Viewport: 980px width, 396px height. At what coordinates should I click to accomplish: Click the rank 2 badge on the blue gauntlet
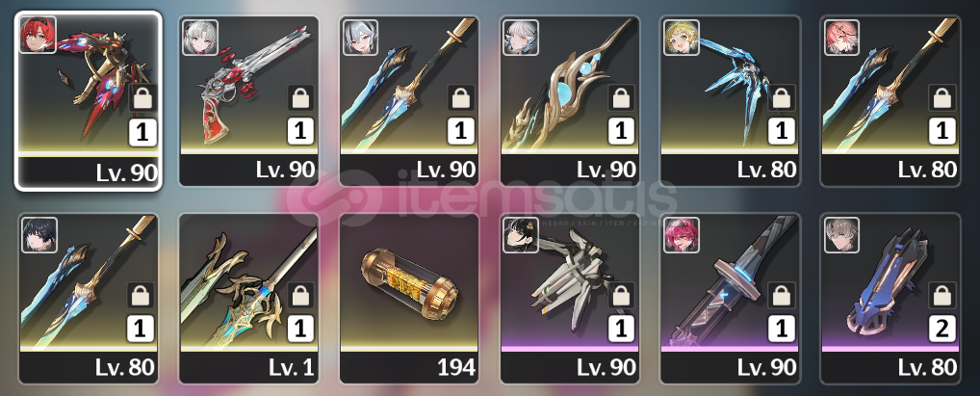(x=941, y=330)
